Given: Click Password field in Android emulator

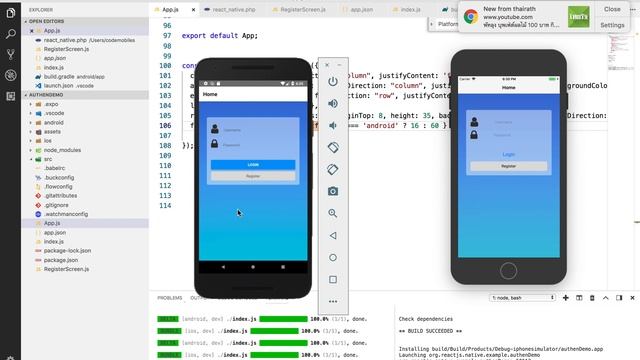Looking at the screenshot, I should 258,145.
